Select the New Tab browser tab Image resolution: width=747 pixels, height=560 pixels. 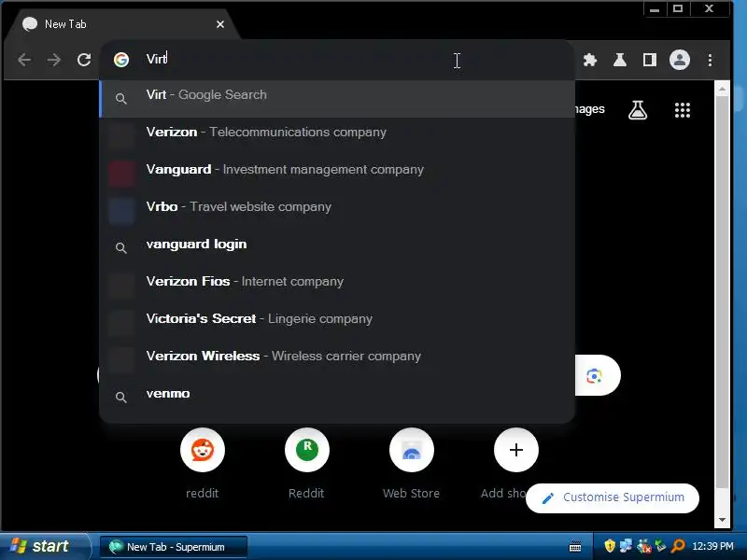click(x=121, y=24)
